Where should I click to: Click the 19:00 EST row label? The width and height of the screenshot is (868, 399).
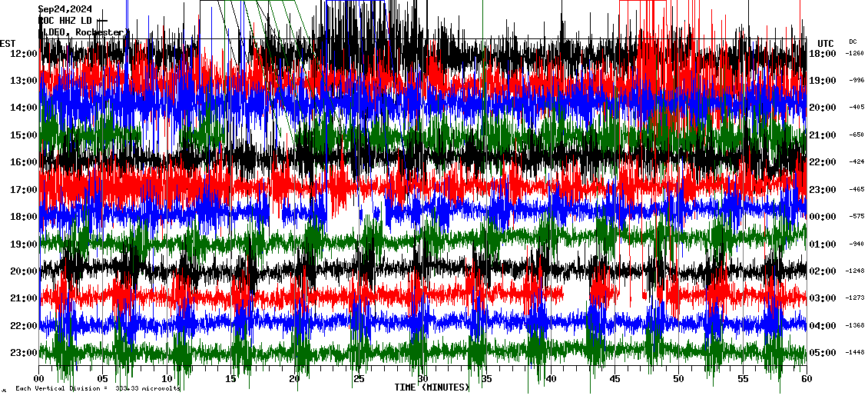pos(24,244)
